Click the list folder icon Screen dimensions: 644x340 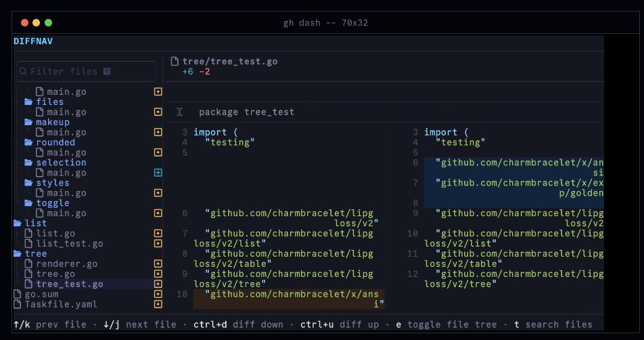pyautogui.click(x=18, y=224)
